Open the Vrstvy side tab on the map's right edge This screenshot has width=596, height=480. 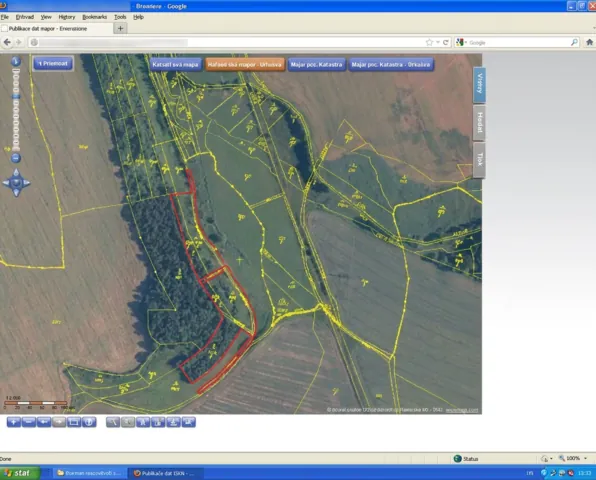(x=479, y=84)
